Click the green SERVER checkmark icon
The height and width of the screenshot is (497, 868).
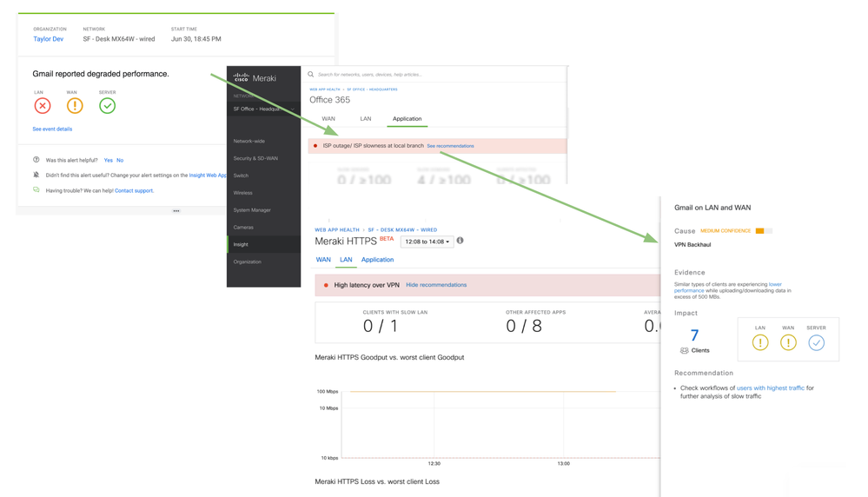tap(107, 106)
